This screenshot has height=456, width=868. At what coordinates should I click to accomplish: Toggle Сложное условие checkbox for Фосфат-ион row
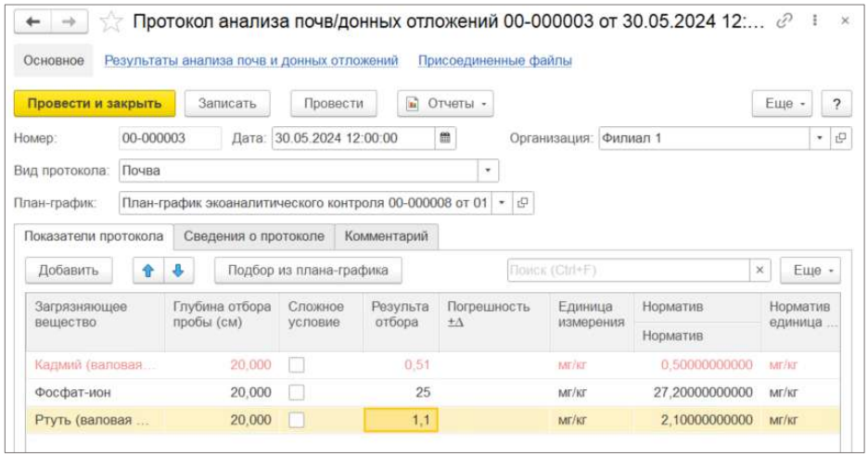click(x=297, y=392)
